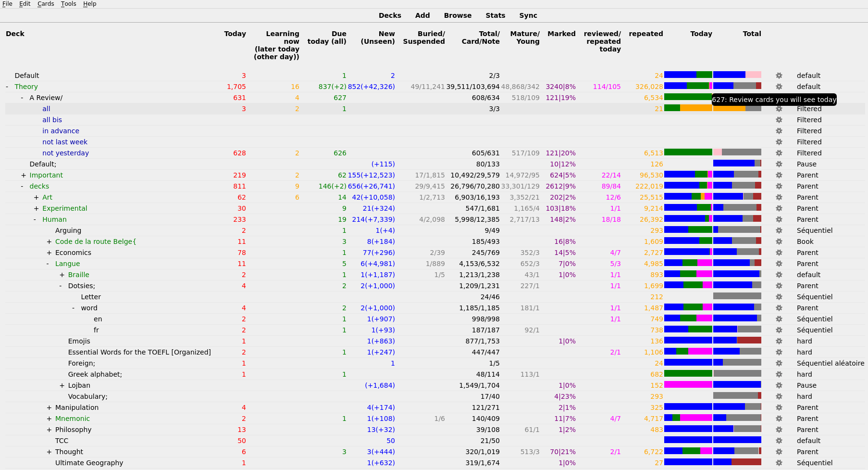Click the gear icon beside the Economics deck
The width and height of the screenshot is (868, 470).
coord(779,252)
